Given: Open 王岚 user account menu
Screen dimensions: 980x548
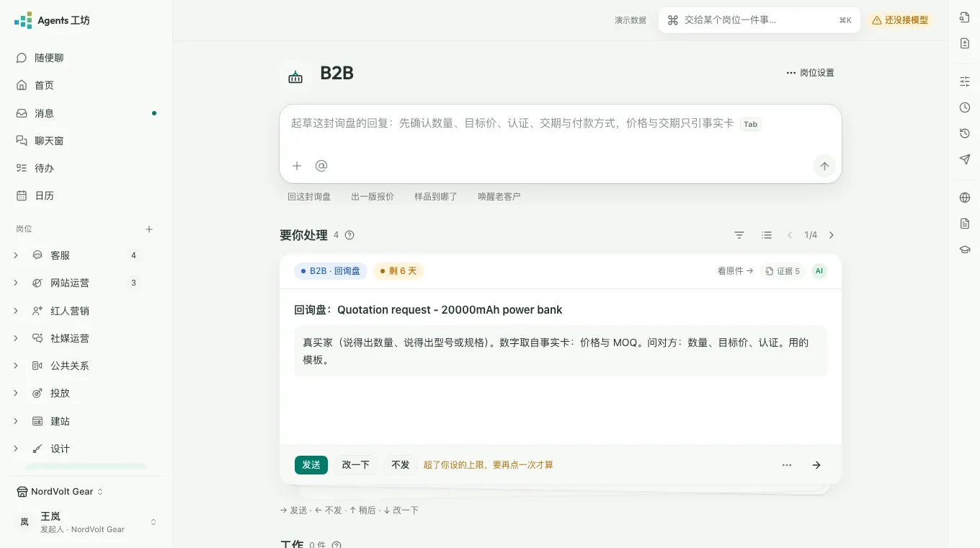Looking at the screenshot, I should coord(86,522).
